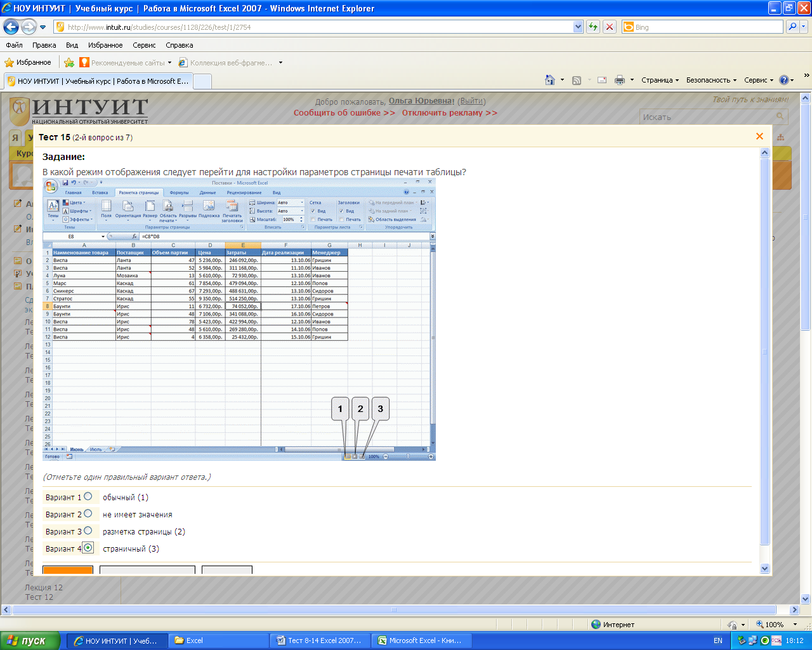Open the Правка menu

pos(44,45)
